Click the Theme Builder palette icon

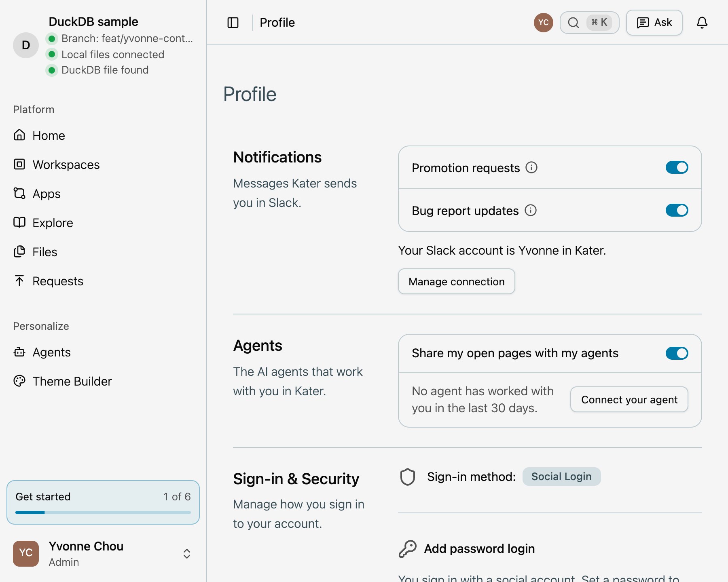point(19,381)
